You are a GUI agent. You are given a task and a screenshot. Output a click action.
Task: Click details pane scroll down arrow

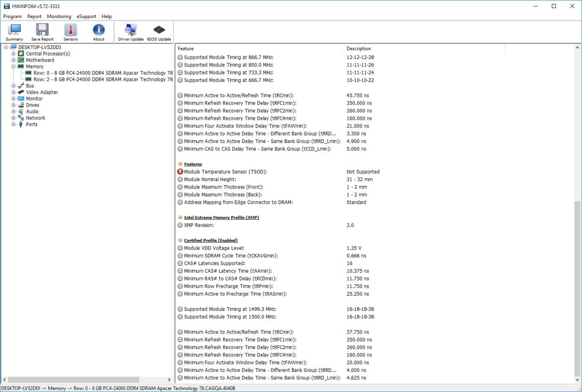click(x=577, y=379)
